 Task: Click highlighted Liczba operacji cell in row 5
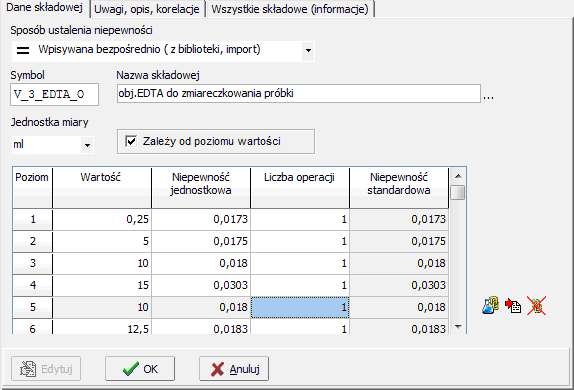point(300,307)
